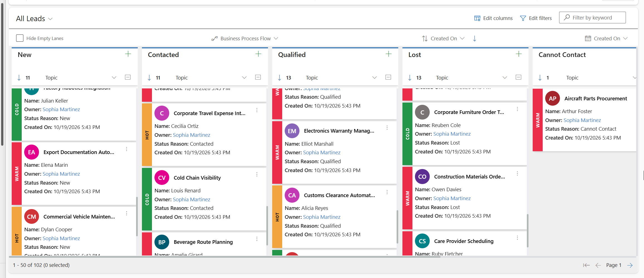Add a card in the Lost lane
Image resolution: width=644 pixels, height=278 pixels.
coord(519,54)
